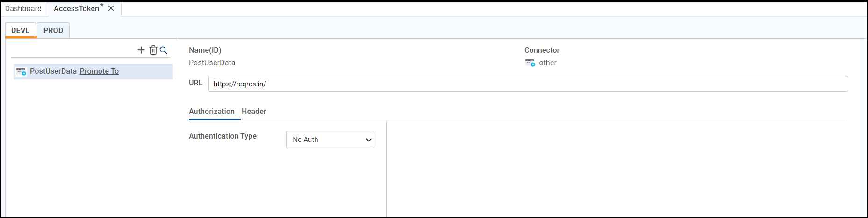
Task: Click the connector icon next to "other"
Action: pyautogui.click(x=530, y=63)
